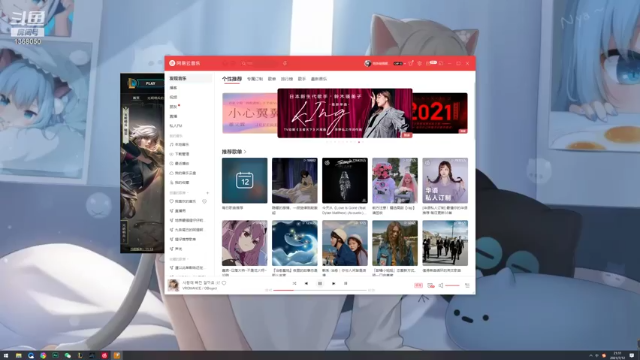
Task: Switch to the 歌手 tab
Action: [x=302, y=79]
